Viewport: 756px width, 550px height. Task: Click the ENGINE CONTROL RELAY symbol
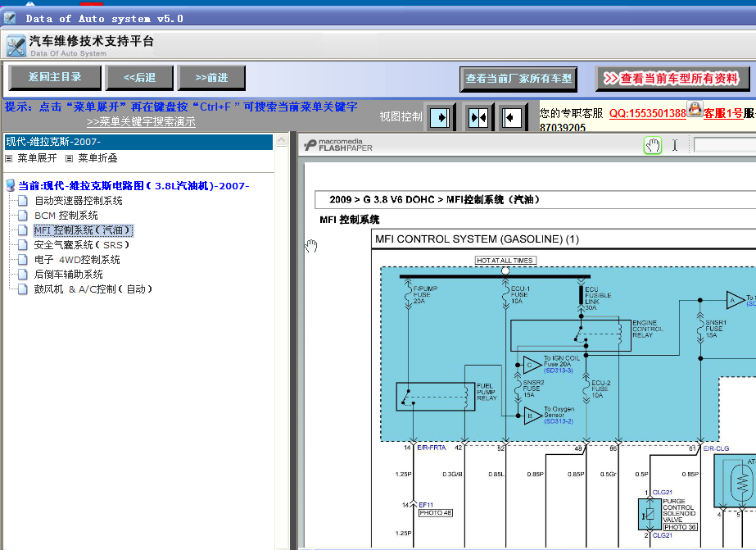[570, 335]
